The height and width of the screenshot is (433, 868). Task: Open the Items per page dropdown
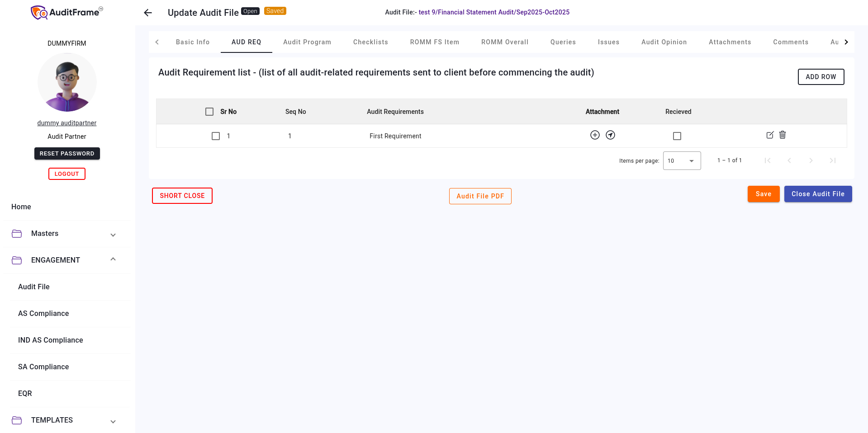pyautogui.click(x=682, y=160)
